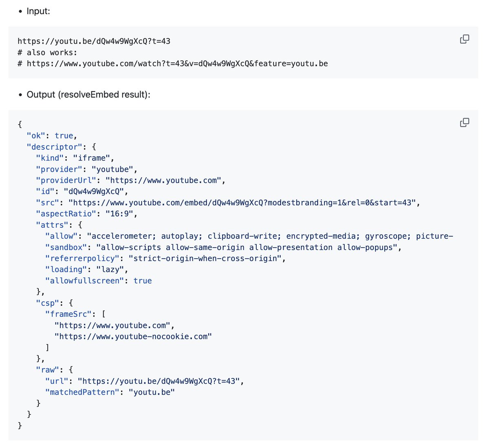Click the "loading": "lazy" line
Screen dimensions: 489x448
point(87,270)
